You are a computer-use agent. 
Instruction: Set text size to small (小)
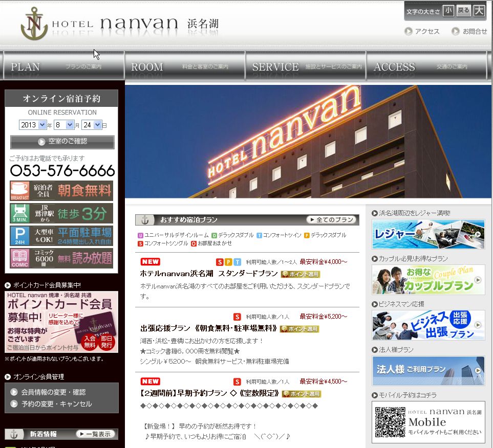coord(448,11)
